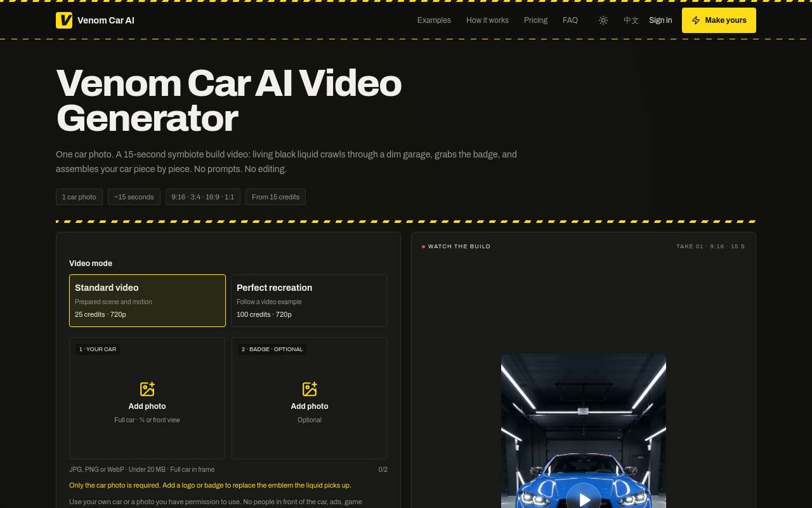Screen dimensions: 812x508
Task: Click the add-image icon in Your Car box
Action: [x=147, y=389]
